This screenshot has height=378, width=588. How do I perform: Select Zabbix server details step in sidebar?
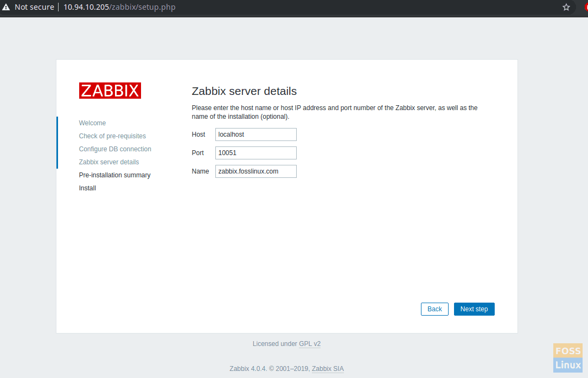pyautogui.click(x=108, y=162)
